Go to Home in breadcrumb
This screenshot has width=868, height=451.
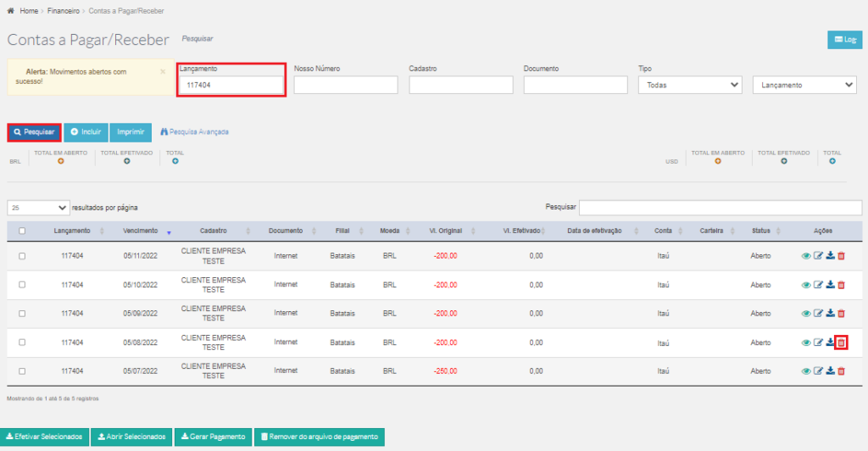29,10
